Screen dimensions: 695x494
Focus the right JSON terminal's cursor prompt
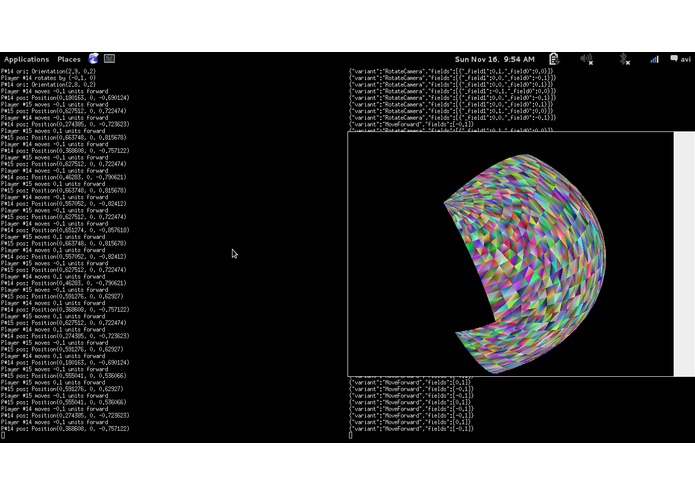click(351, 436)
